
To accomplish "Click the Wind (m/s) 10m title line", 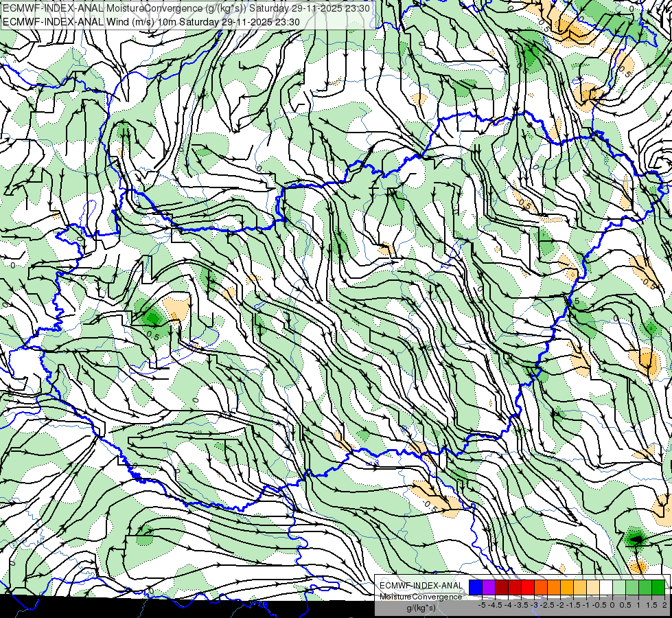I will coord(151,22).
